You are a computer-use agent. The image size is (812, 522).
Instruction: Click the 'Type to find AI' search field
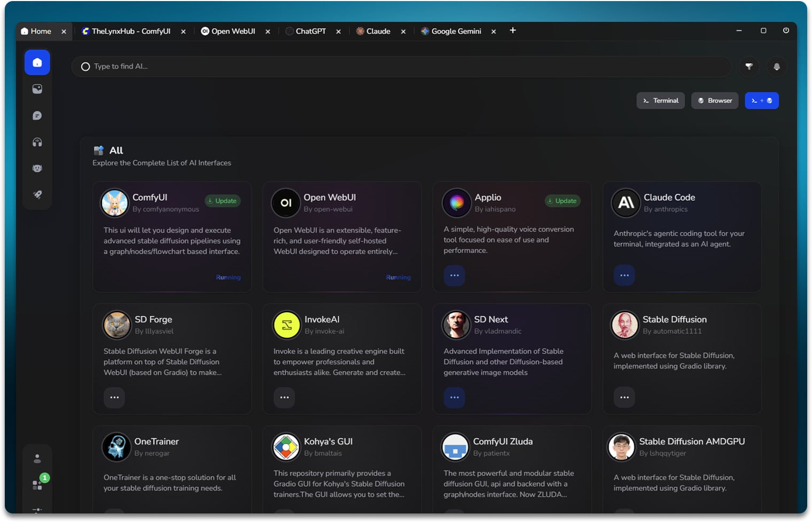point(401,67)
